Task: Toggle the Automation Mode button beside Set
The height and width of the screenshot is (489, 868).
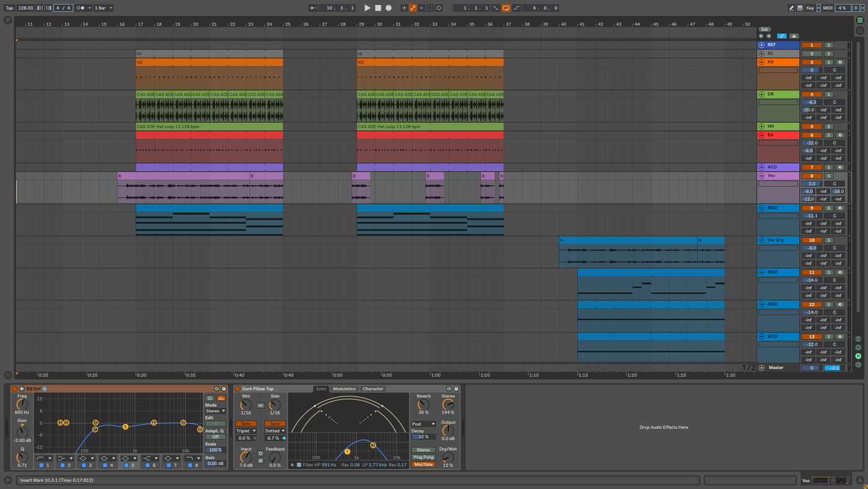Action: point(782,36)
